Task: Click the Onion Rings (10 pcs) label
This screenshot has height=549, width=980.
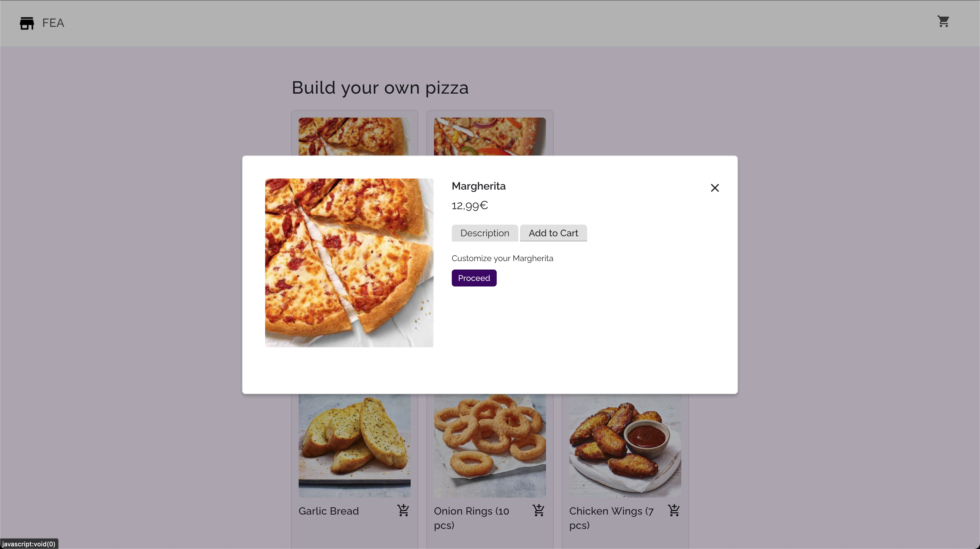Action: point(471,518)
